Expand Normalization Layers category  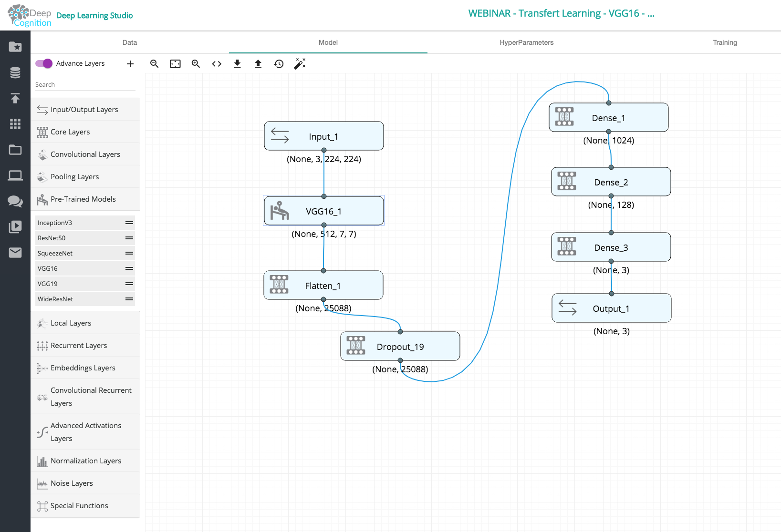pyautogui.click(x=85, y=461)
